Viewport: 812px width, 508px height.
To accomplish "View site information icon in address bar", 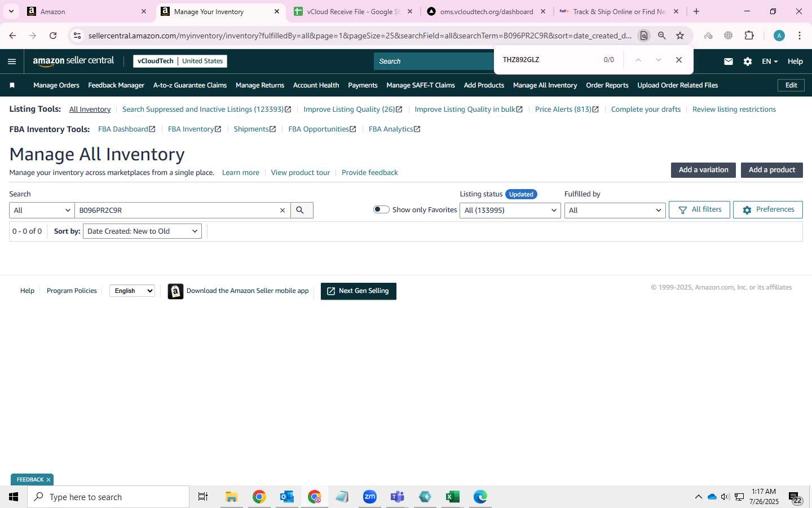I will pyautogui.click(x=77, y=36).
